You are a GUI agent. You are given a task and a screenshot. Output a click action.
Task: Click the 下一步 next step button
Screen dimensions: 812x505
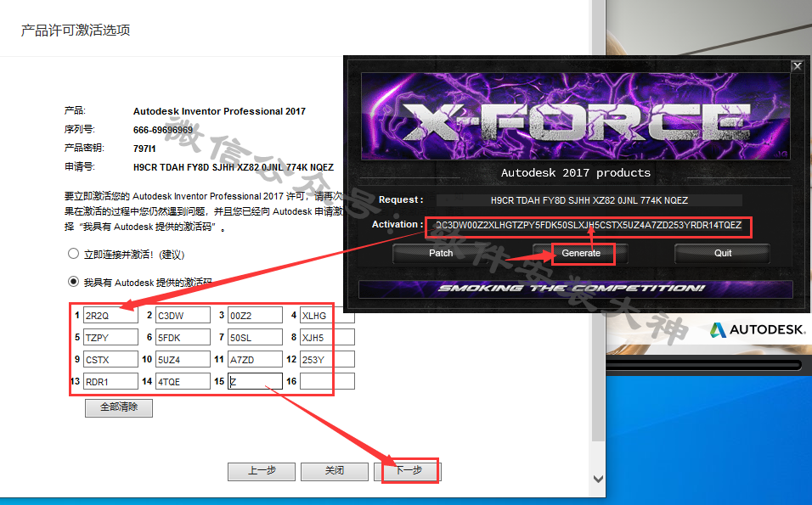408,471
